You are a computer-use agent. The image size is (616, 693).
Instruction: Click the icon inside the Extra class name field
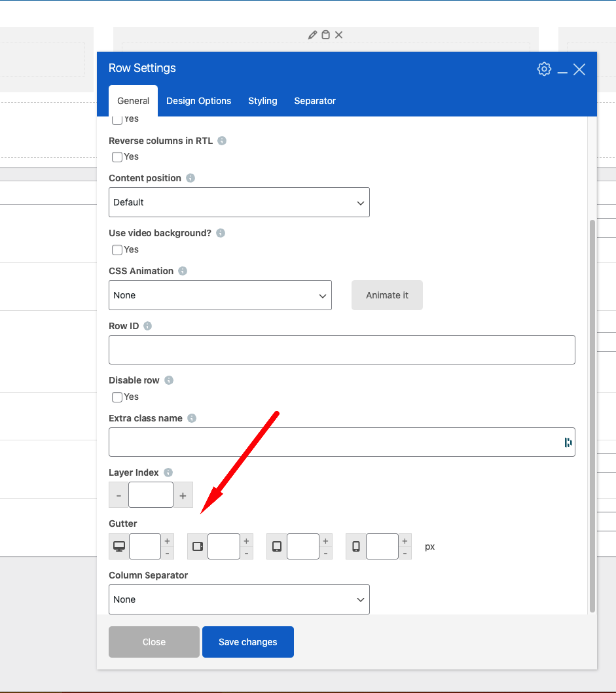click(568, 442)
